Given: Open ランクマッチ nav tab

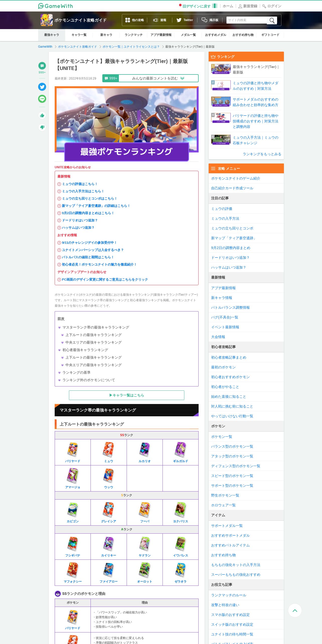Looking at the screenshot, I should coord(134,35).
